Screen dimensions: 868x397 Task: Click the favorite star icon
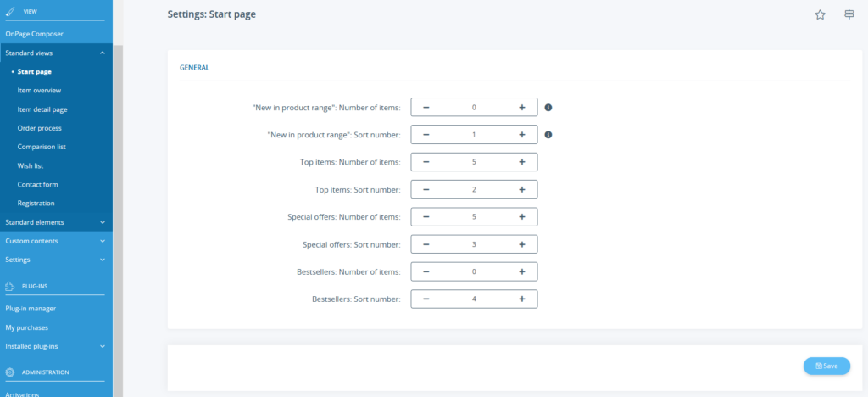pos(820,15)
